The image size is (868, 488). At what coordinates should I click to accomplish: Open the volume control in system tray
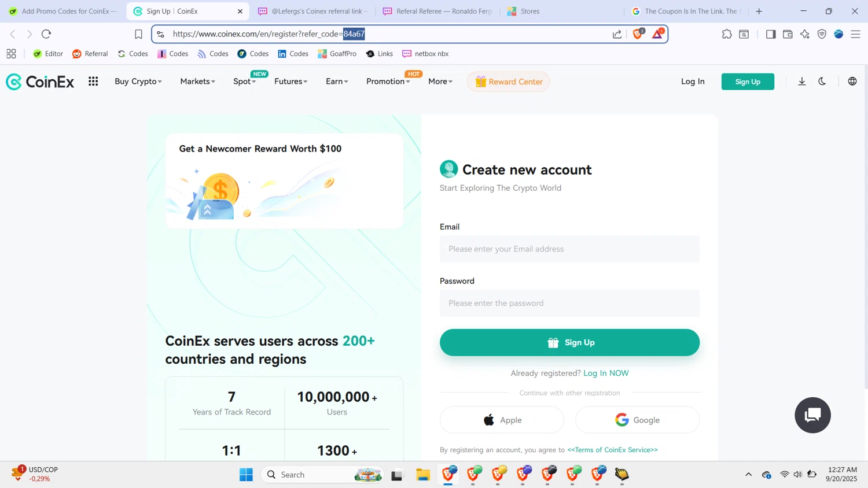click(x=798, y=475)
